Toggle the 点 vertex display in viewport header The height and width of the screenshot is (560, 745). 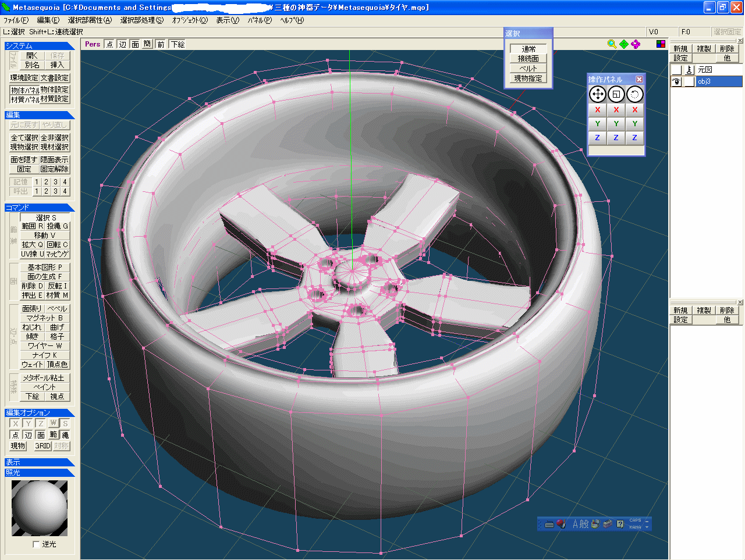click(109, 44)
